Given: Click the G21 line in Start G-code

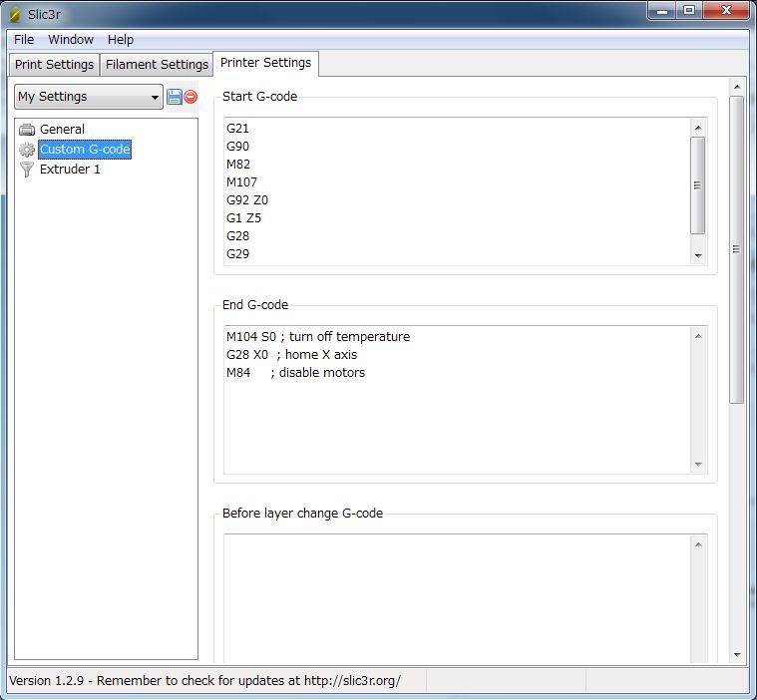Looking at the screenshot, I should point(238,129).
